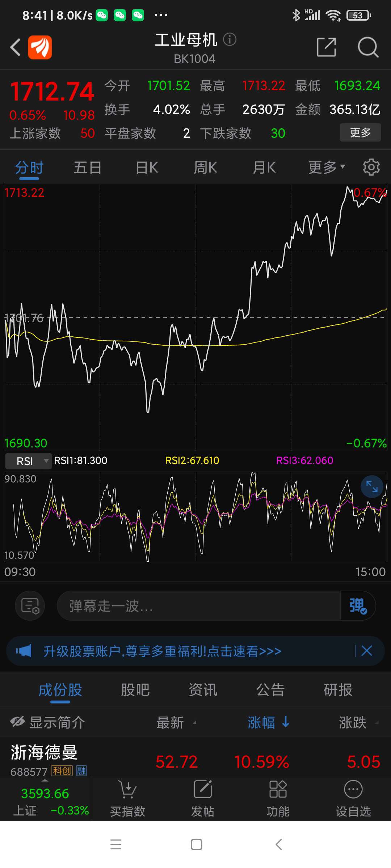This screenshot has width=391, height=868.
Task: Open the 公告 tab
Action: [x=270, y=690]
